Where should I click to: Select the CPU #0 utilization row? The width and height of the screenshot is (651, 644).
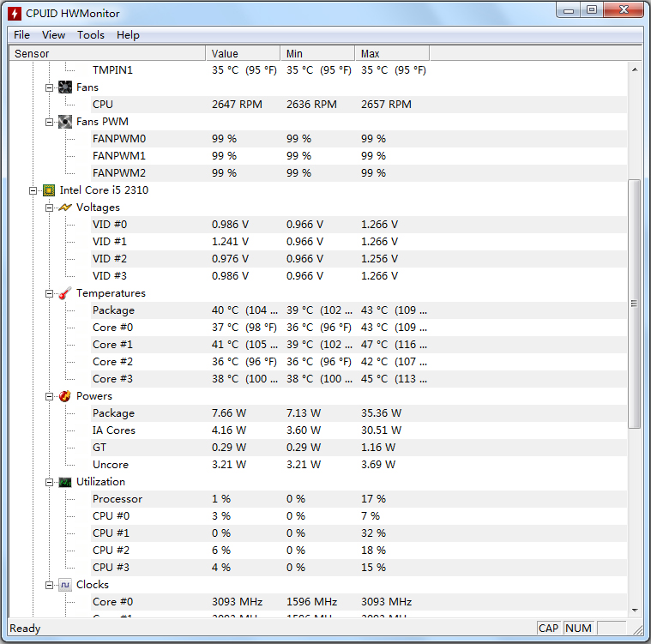point(359,516)
